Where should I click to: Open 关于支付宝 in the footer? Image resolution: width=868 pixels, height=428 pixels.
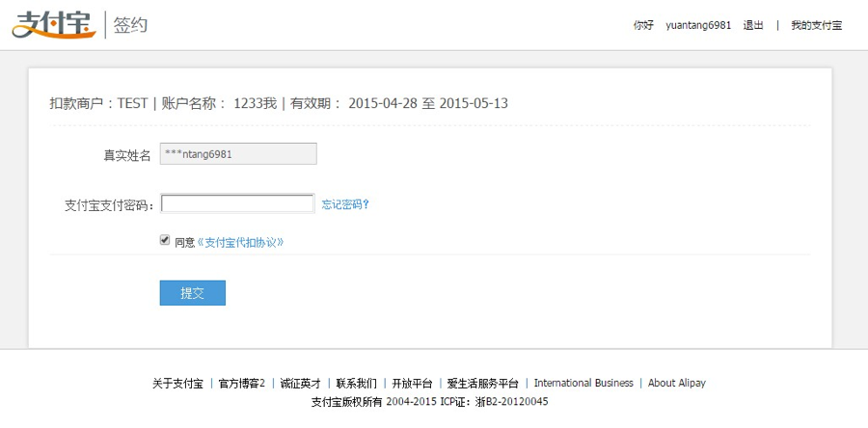177,383
